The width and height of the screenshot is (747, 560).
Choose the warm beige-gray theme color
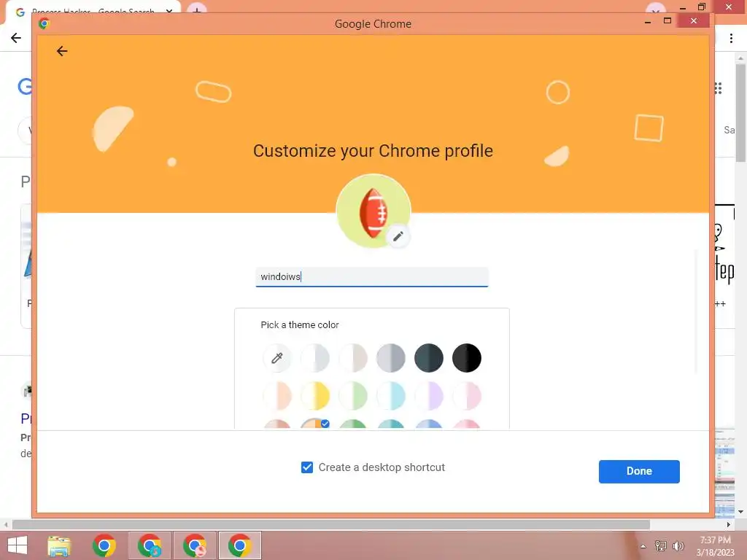click(353, 357)
